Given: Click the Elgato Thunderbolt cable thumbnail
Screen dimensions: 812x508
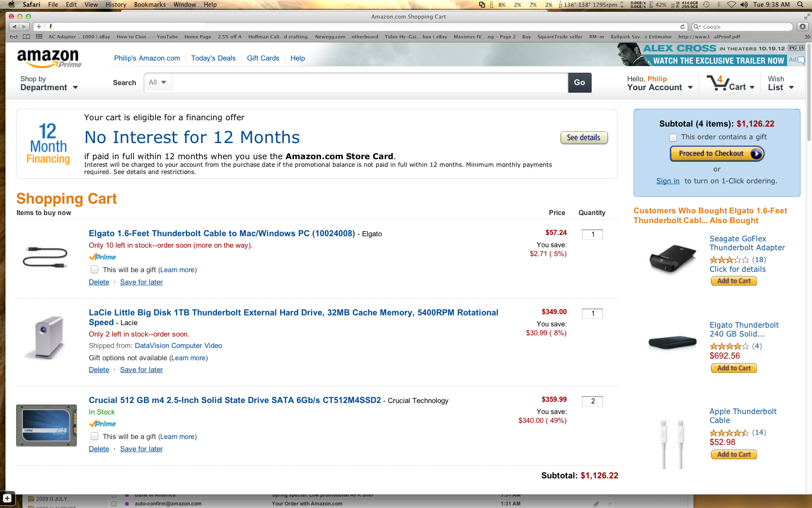Looking at the screenshot, I should [x=45, y=257].
